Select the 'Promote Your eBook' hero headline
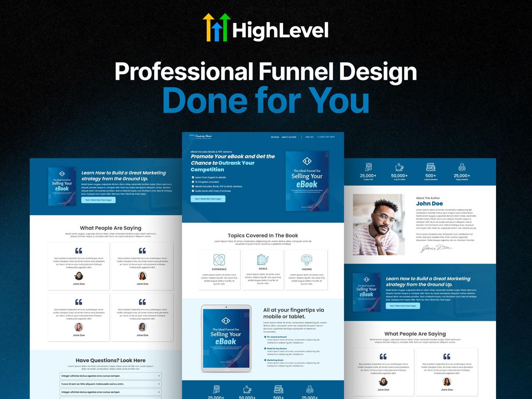The height and width of the screenshot is (399, 532). (233, 163)
